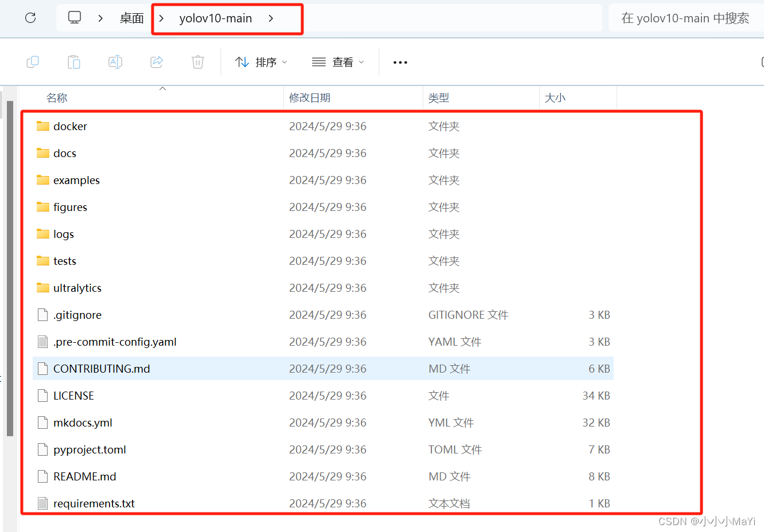Click the search box for yolov10-main
The image size is (764, 532).
coord(686,18)
